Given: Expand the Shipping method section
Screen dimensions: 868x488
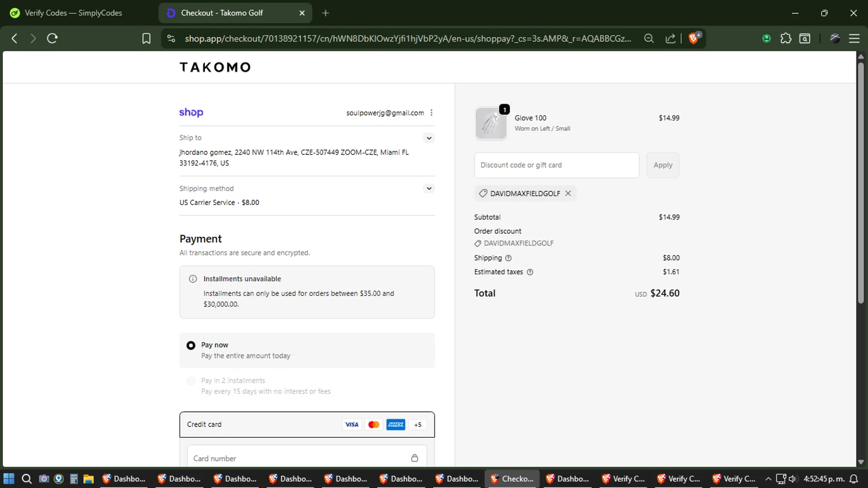Looking at the screenshot, I should [x=429, y=188].
